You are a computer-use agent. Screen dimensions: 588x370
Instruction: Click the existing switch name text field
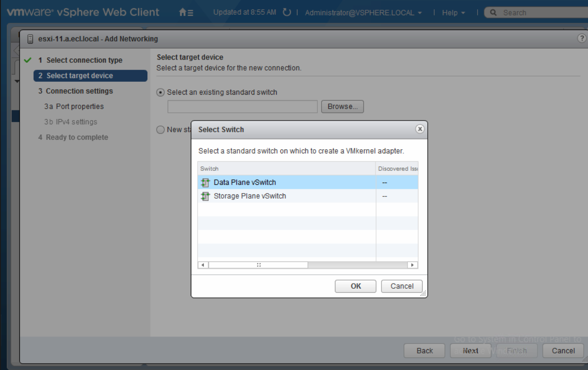pos(242,107)
